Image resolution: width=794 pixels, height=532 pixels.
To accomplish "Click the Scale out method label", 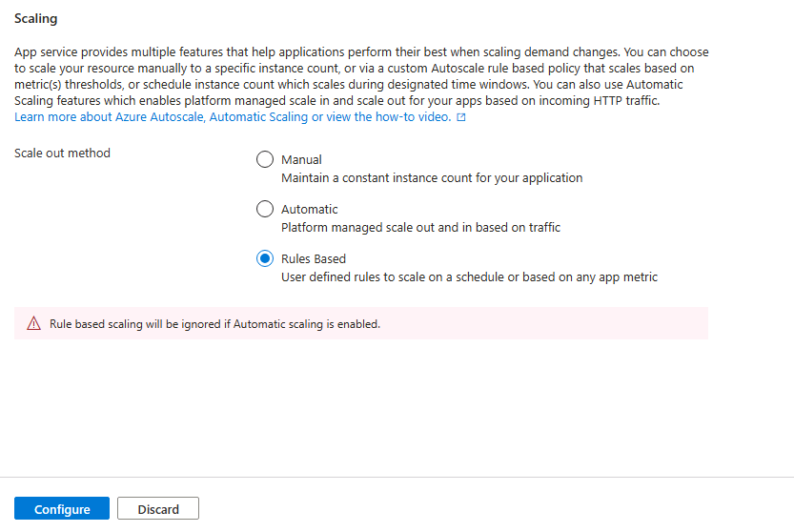I will [62, 153].
